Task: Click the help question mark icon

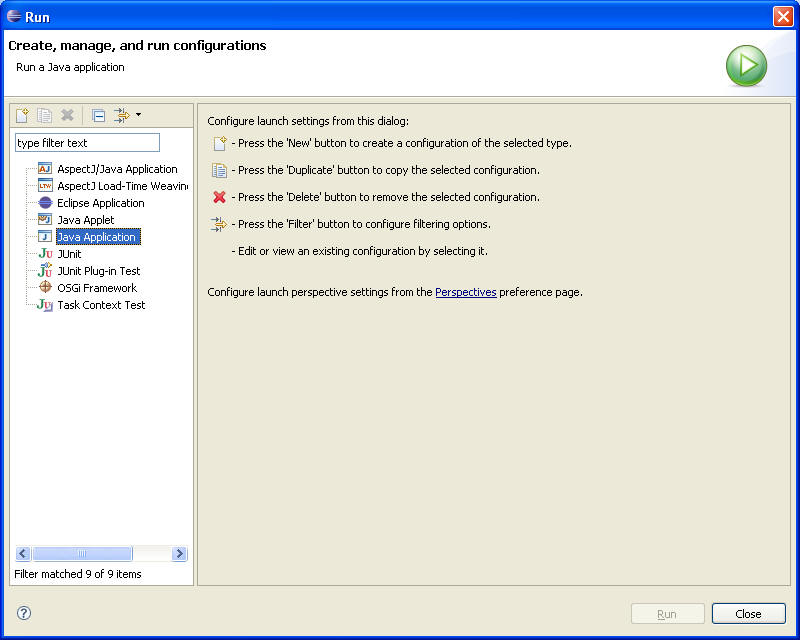Action: [24, 613]
